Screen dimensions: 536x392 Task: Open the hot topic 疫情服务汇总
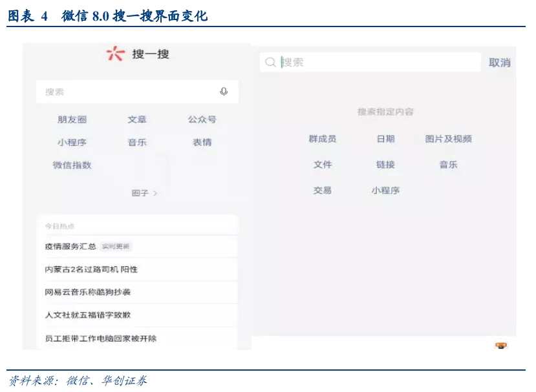(x=69, y=246)
